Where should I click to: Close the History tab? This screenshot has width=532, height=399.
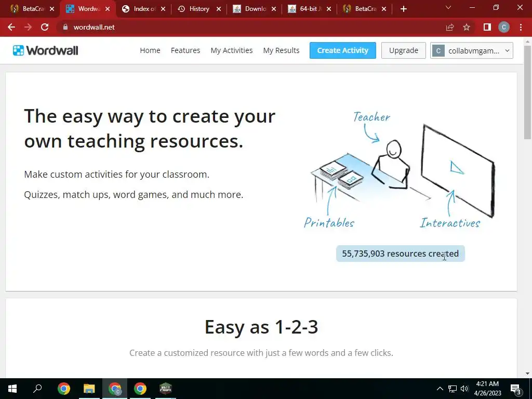pos(219,9)
